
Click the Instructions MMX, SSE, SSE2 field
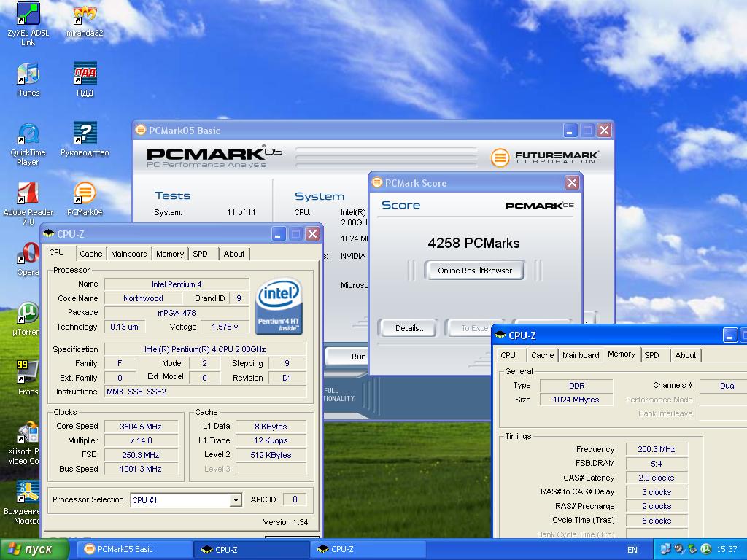(205, 392)
